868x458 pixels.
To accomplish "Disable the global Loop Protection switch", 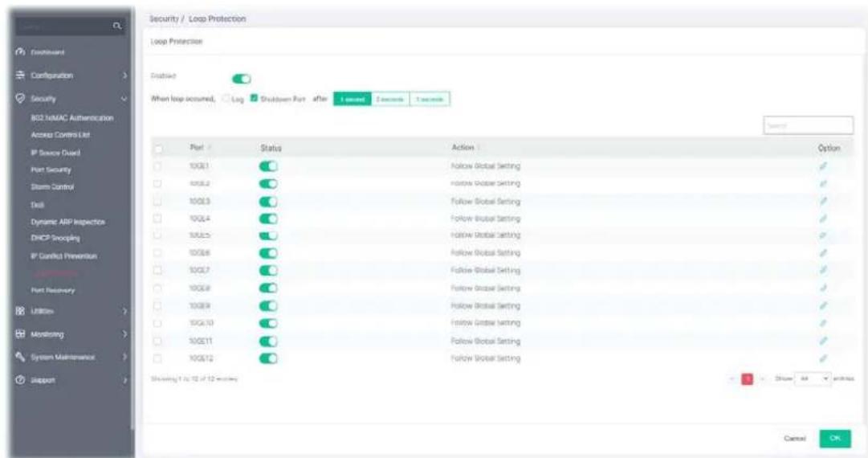I will 242,80.
